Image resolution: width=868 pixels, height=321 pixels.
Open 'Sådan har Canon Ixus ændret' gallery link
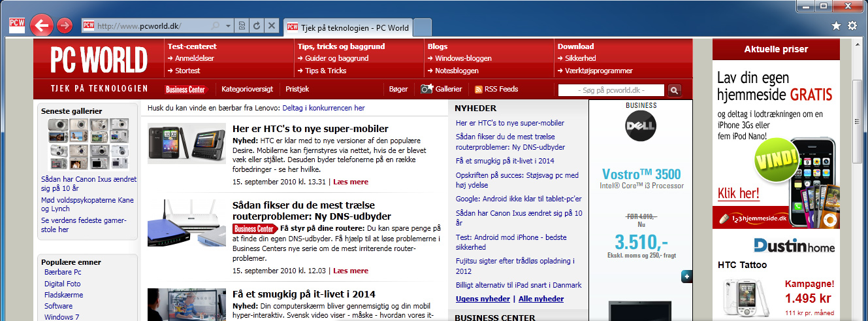(89, 183)
